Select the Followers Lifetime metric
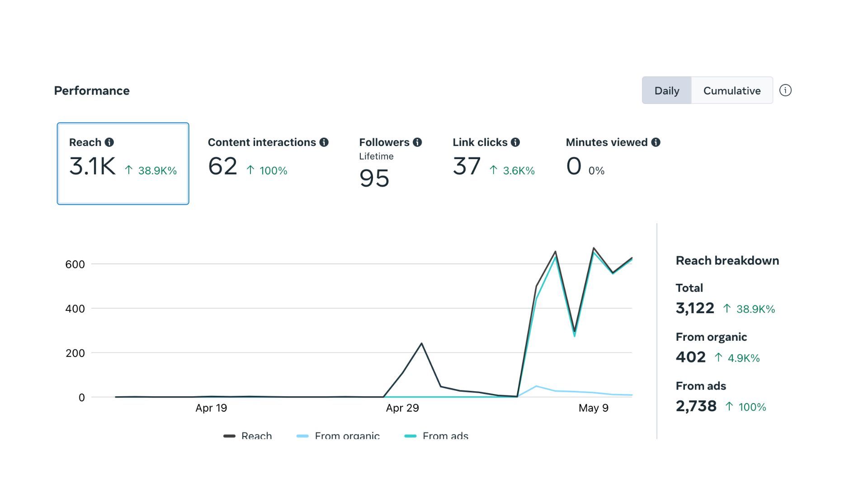This screenshot has width=868, height=488. click(x=391, y=163)
